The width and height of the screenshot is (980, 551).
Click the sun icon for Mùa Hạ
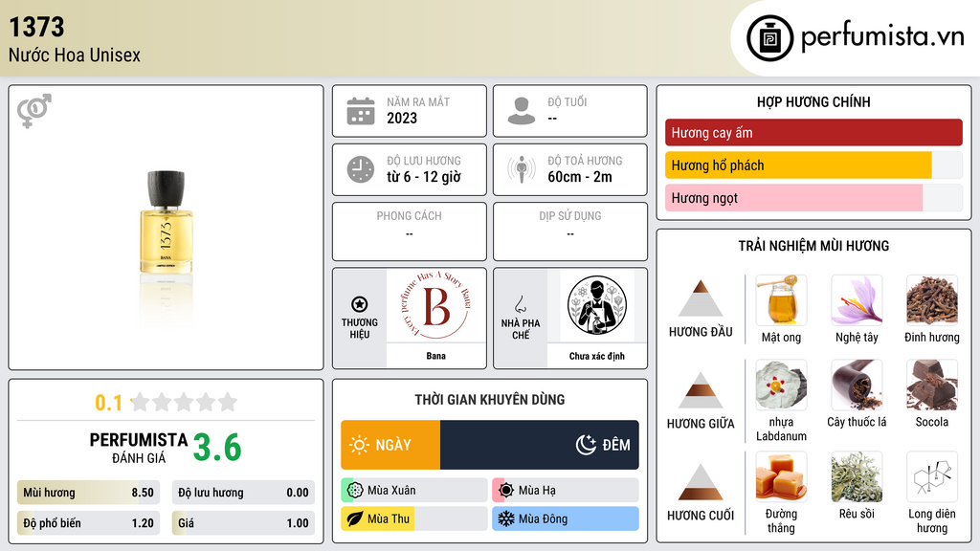pos(506,491)
